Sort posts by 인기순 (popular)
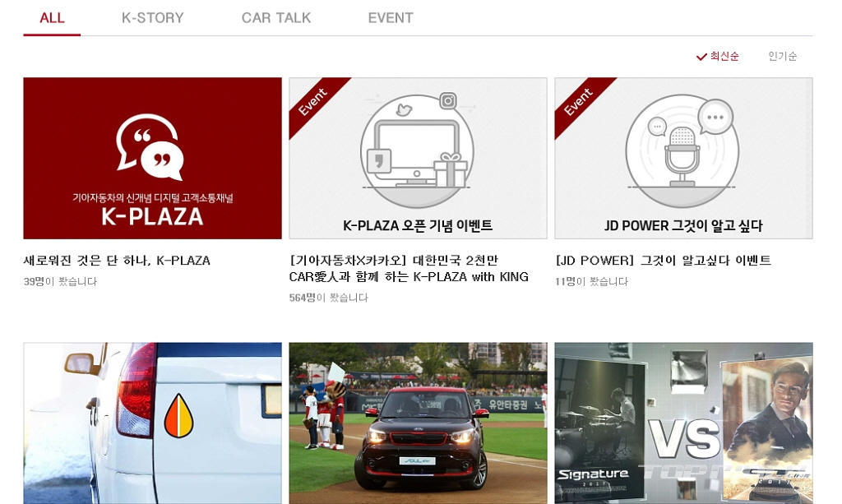842x504 pixels. [x=783, y=57]
